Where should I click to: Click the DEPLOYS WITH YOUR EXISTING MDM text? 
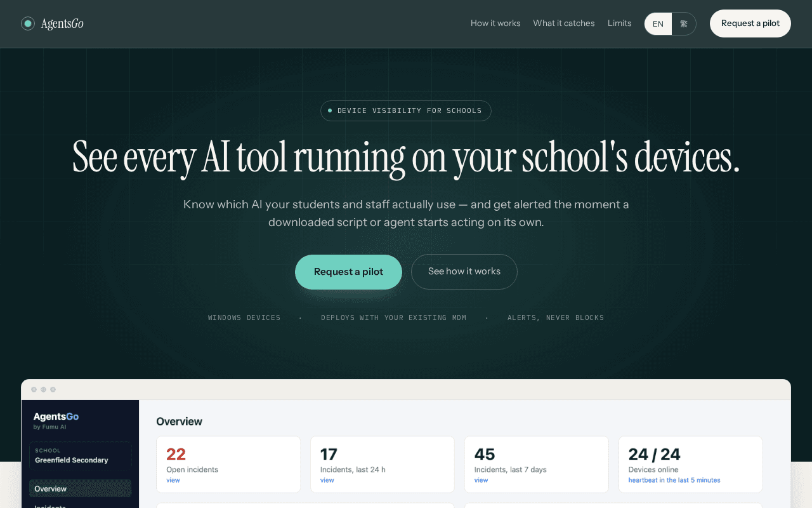[393, 317]
